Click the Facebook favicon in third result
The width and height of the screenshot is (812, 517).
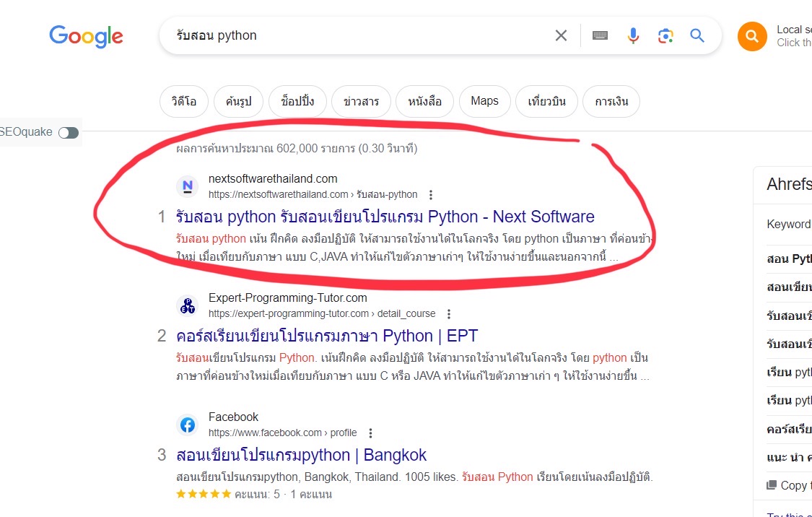[188, 425]
